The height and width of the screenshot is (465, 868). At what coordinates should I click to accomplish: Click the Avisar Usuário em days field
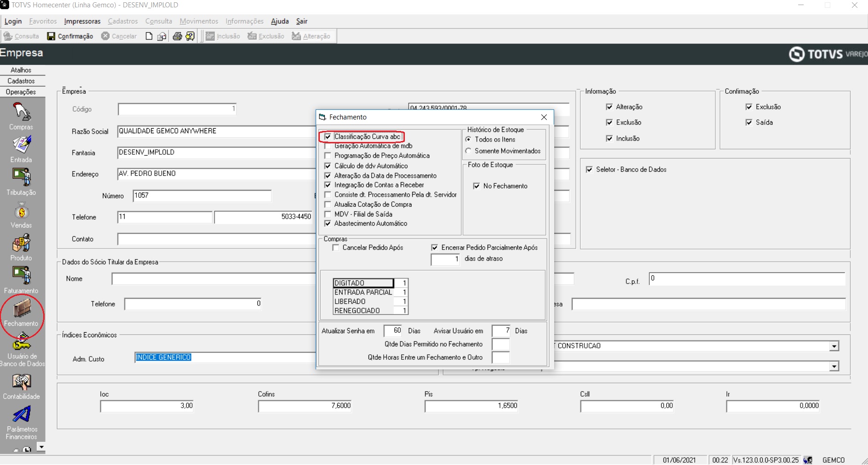(x=501, y=331)
